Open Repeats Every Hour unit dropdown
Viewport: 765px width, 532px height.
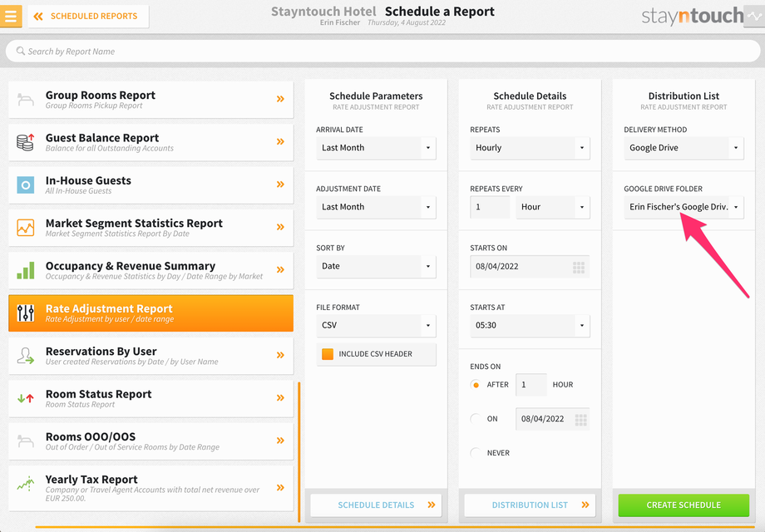point(553,207)
